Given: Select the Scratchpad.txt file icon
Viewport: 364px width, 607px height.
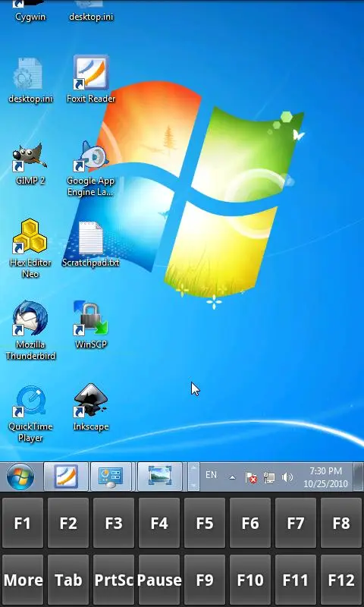Looking at the screenshot, I should click(91, 244).
